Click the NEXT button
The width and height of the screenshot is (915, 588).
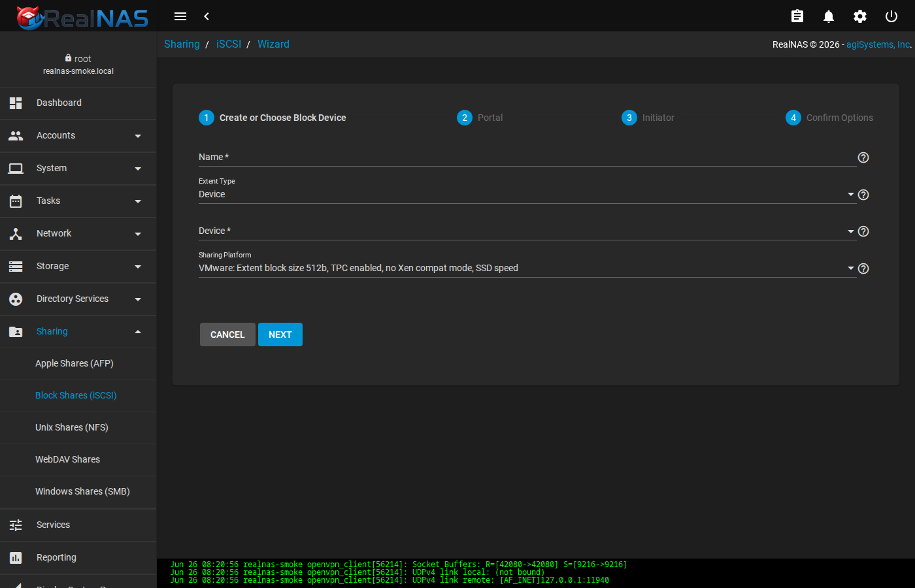coord(280,335)
